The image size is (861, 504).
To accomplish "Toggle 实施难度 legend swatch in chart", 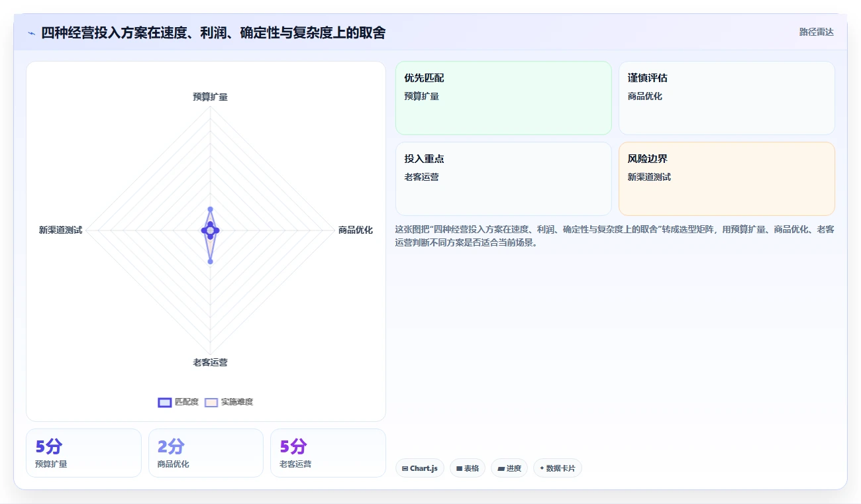I will tap(211, 402).
